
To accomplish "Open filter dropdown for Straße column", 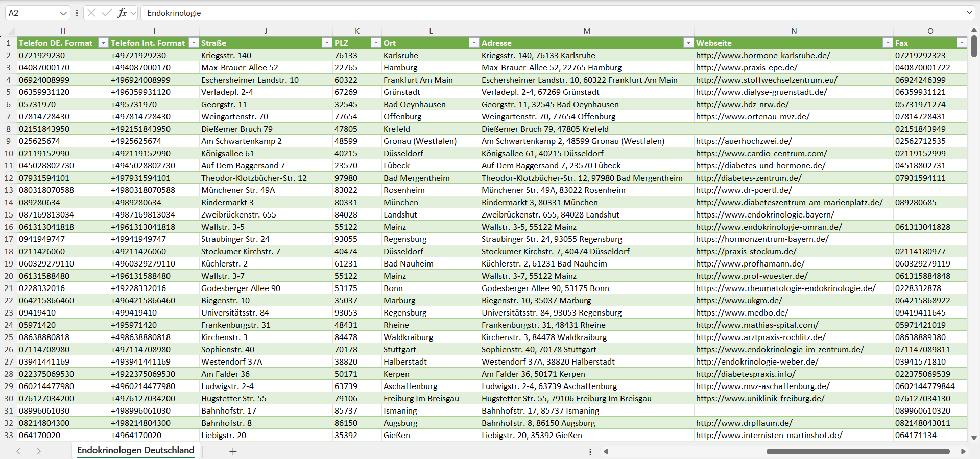I will (327, 43).
